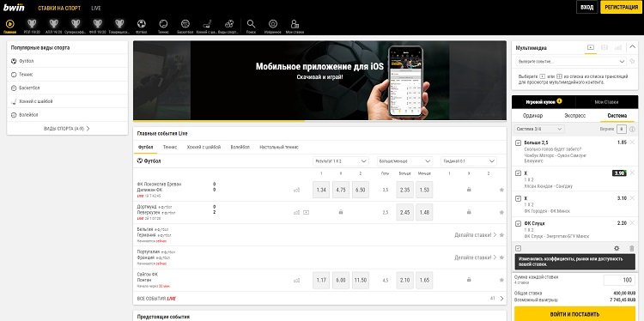Viewport: 644px width, 321px height.
Task: Open stats icon for Дортмунд match
Action: pos(296,212)
